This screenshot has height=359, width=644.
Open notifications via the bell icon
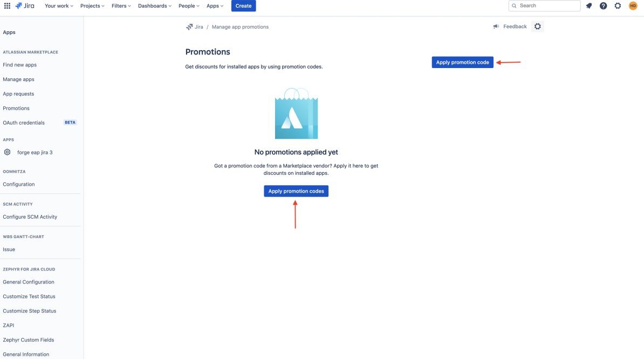coord(588,6)
